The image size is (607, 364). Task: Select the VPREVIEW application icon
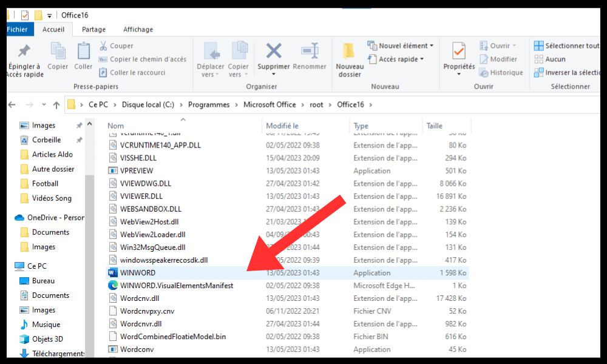point(113,170)
